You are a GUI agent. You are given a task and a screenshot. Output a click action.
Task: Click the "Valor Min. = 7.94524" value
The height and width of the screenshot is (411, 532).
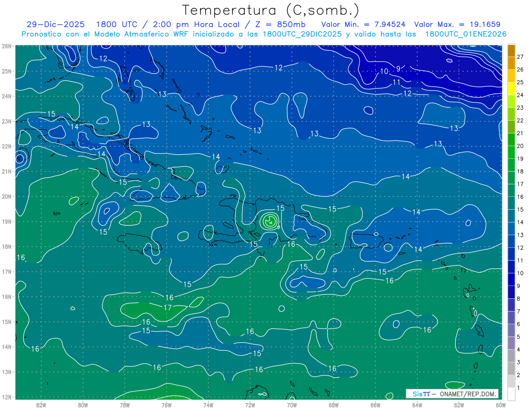coord(364,24)
